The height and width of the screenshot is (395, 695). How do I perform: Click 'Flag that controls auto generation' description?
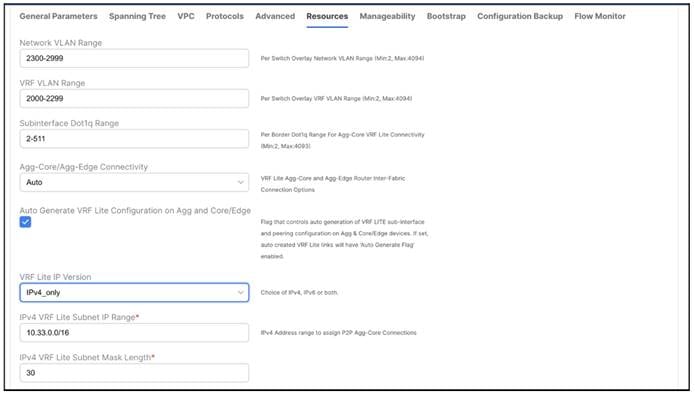344,239
